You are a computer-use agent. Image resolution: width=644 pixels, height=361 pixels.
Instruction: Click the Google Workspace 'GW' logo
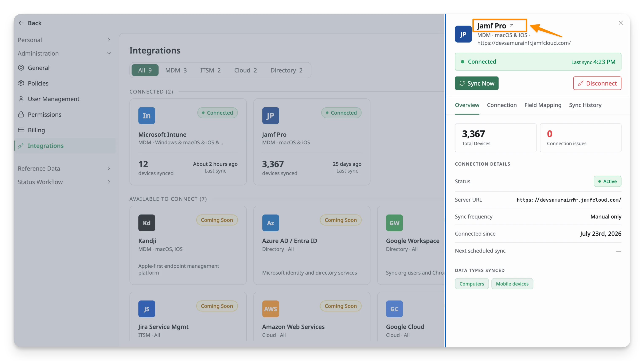394,223
